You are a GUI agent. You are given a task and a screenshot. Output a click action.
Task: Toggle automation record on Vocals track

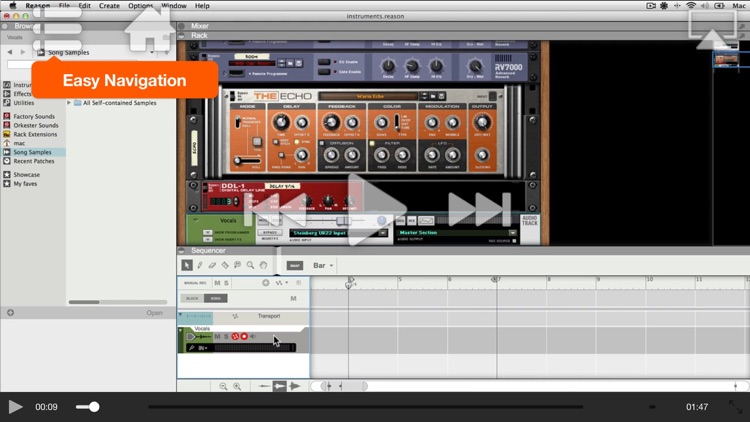pyautogui.click(x=235, y=336)
